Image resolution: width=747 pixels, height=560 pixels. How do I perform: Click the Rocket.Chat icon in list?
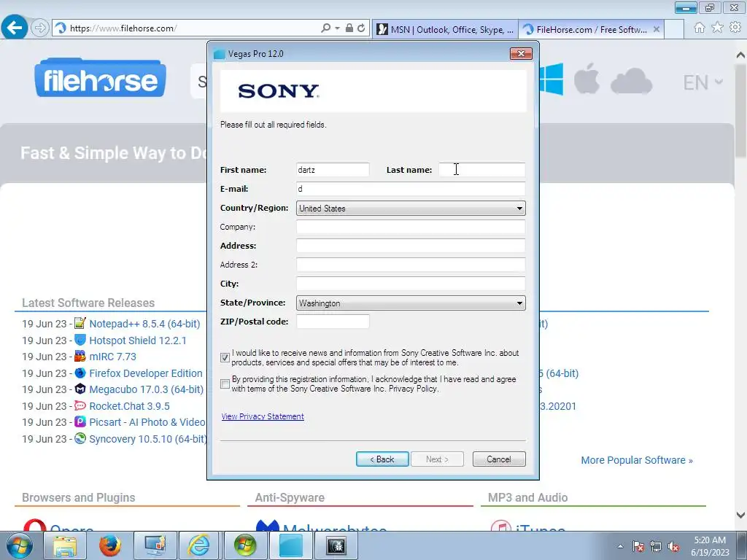pos(80,405)
